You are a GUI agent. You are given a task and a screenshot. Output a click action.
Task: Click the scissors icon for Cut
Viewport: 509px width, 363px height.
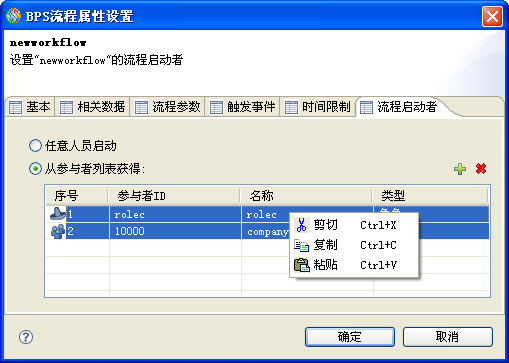[x=301, y=225]
